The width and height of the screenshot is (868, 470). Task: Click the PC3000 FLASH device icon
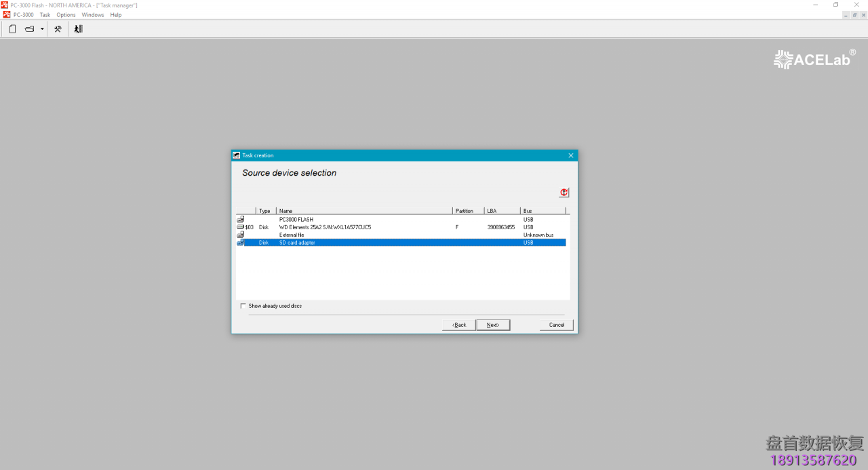click(240, 220)
